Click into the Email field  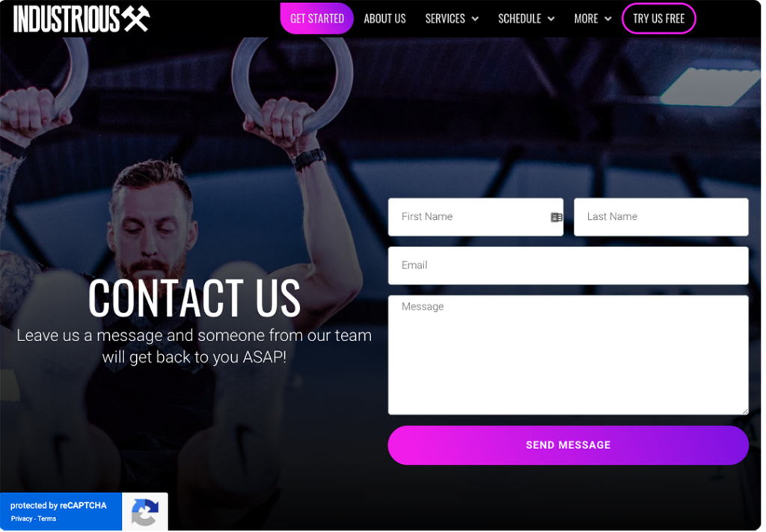pos(569,266)
